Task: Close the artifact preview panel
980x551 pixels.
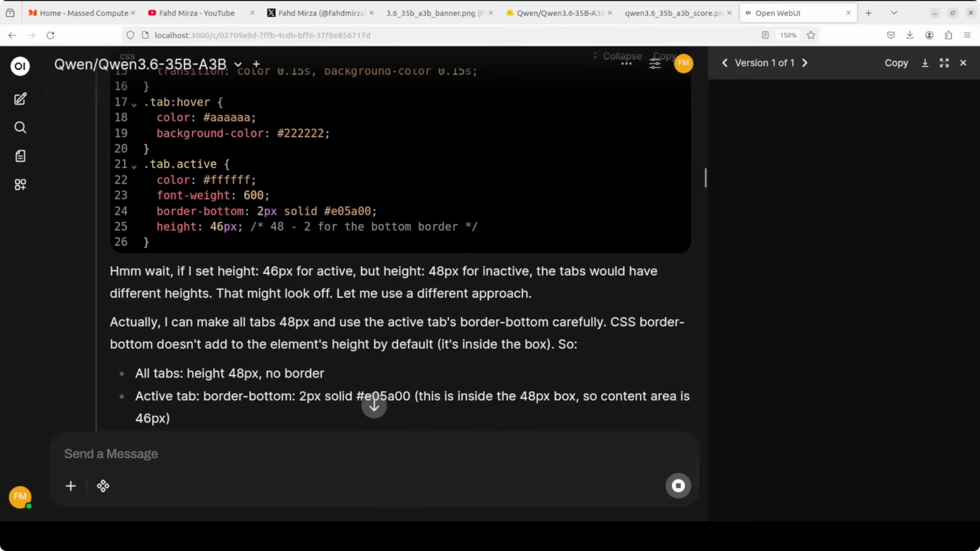Action: 963,63
